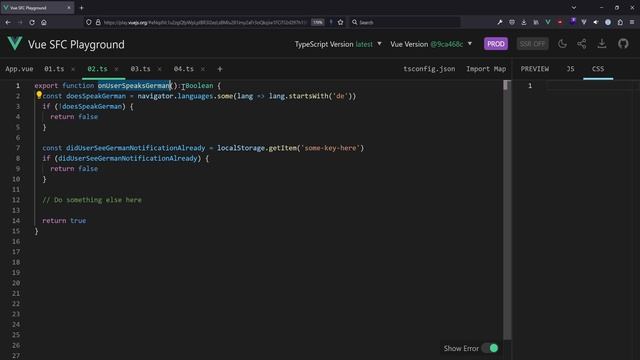Click the Boolean return type on line 1
Viewport: 640px width, 360px height.
[199, 85]
